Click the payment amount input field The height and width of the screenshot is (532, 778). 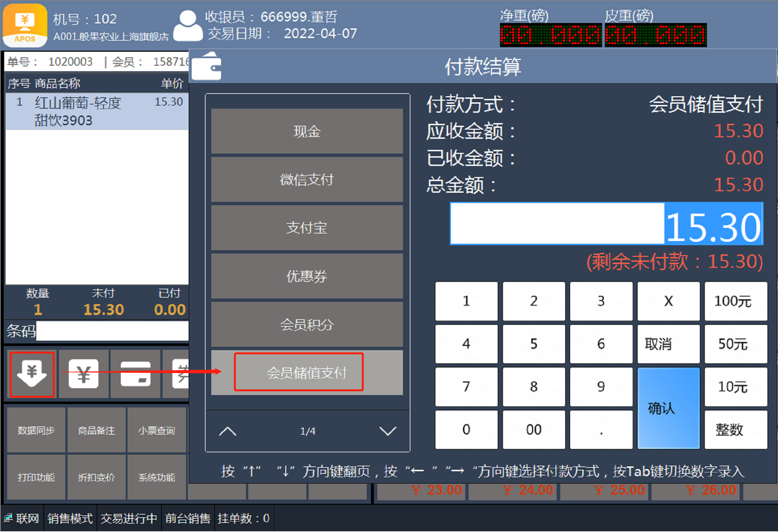coord(606,224)
